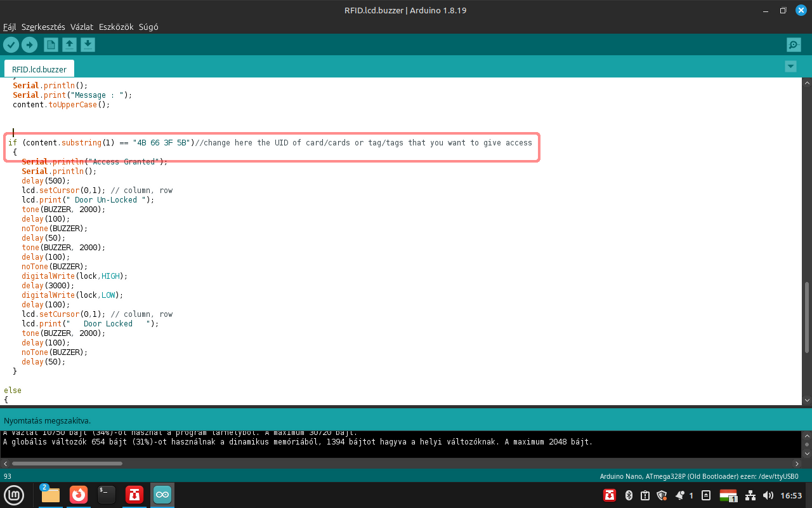The width and height of the screenshot is (812, 508).
Task: Click the " Door Un-Locked " lcd.print line
Action: 88,200
